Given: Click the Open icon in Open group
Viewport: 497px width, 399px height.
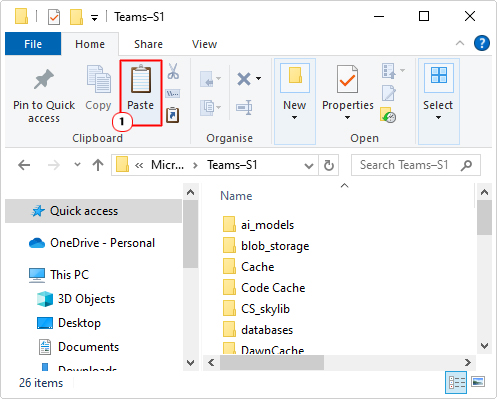Looking at the screenshot, I should tap(389, 71).
